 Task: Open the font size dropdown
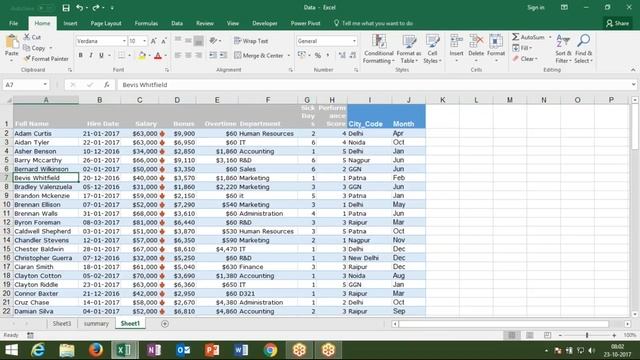tap(144, 41)
